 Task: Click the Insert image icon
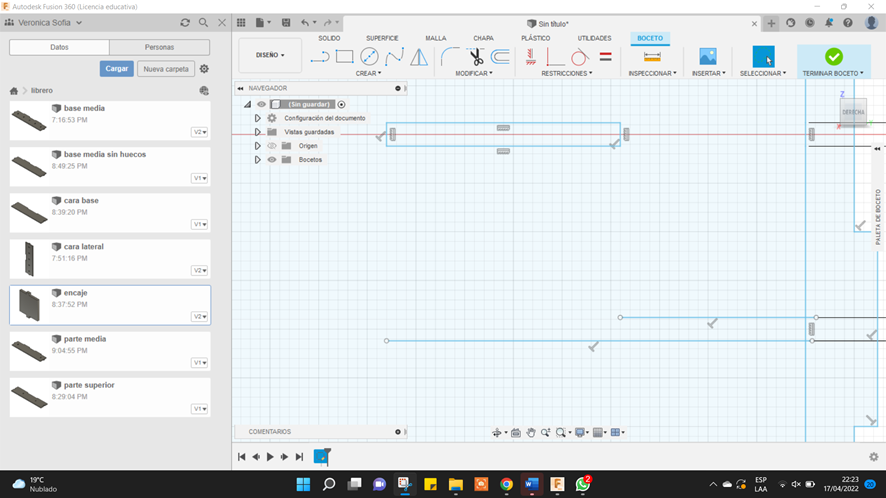click(707, 57)
